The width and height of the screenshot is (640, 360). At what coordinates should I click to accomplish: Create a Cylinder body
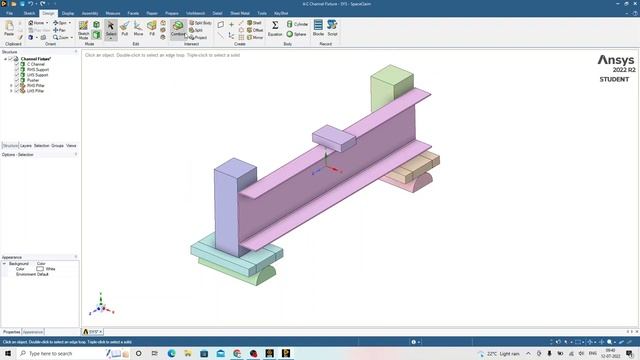(x=297, y=24)
